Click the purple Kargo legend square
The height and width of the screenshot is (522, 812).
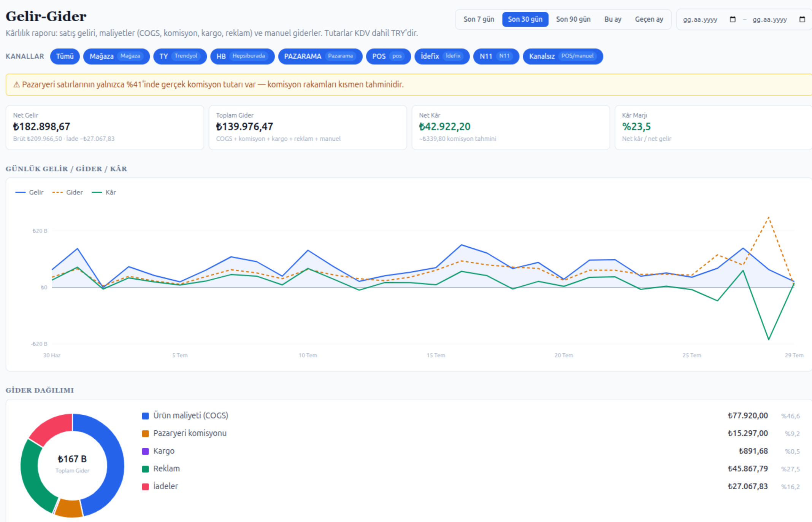pos(145,451)
